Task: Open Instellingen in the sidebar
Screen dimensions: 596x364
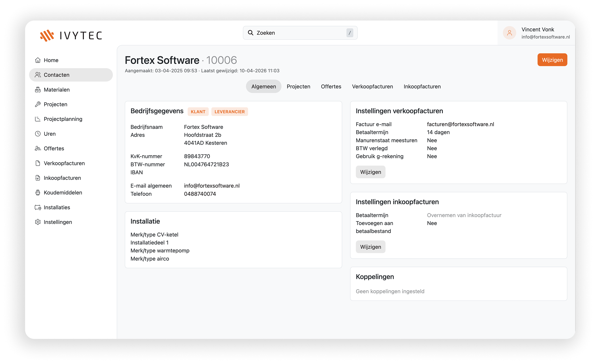Action: [x=71, y=222]
